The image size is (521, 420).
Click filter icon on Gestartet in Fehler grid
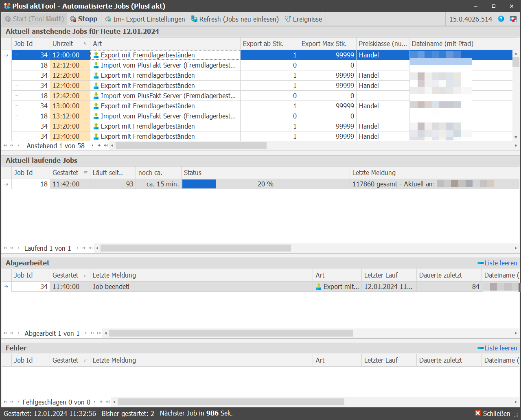[85, 360]
